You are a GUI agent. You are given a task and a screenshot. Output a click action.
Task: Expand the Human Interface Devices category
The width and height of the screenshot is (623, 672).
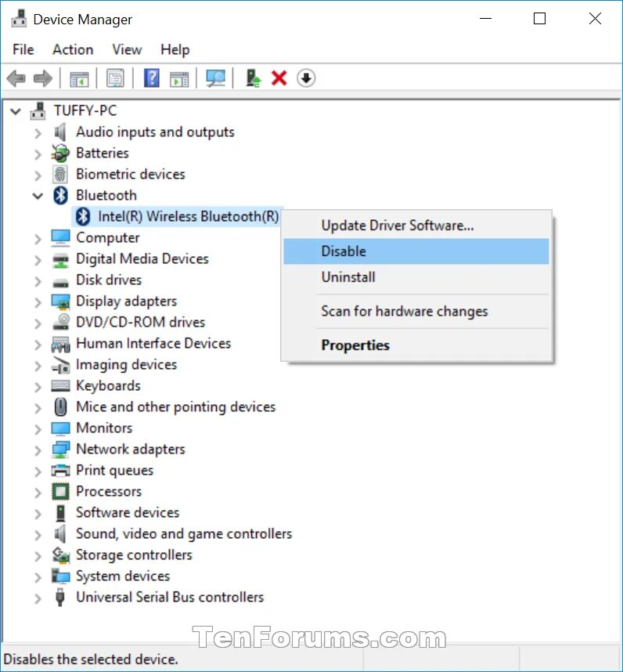point(38,345)
